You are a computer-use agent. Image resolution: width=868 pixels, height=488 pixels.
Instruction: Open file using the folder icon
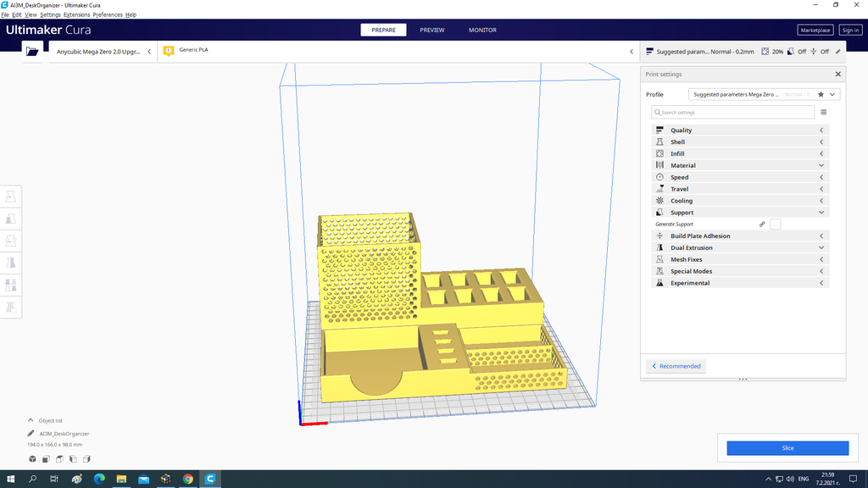32,52
